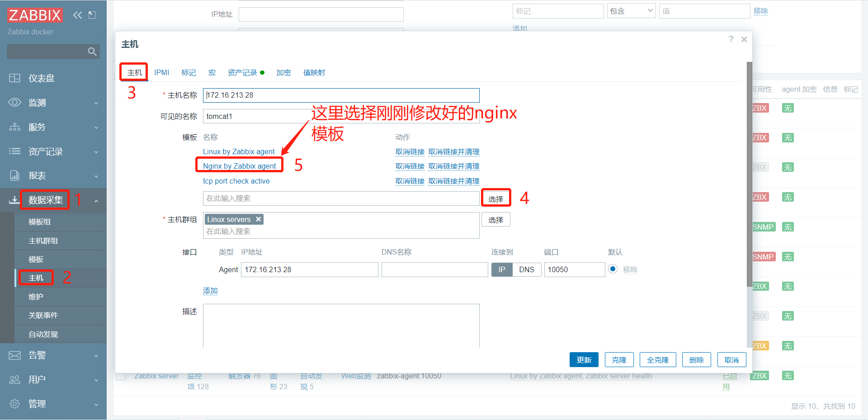
Task: Open the Linux by Zabbix agent template link
Action: 239,151
